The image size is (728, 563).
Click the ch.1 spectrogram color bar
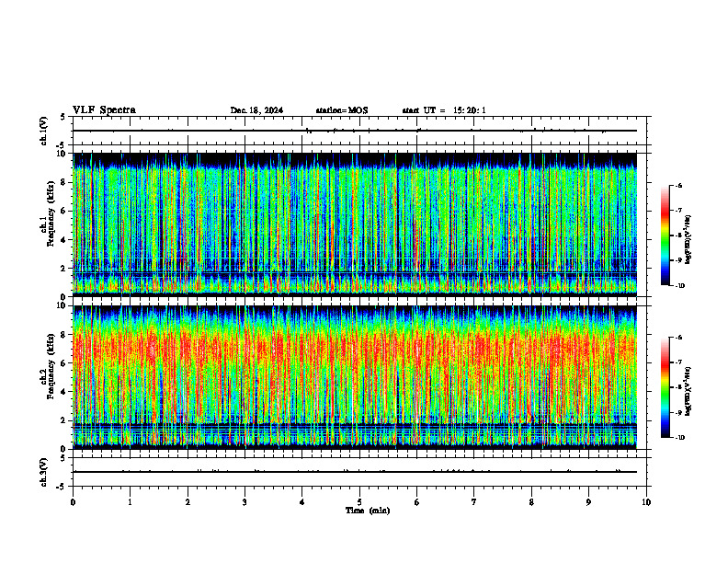tap(665, 236)
